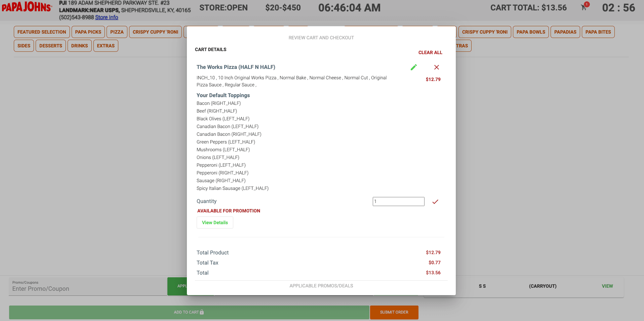Click the View Details button
Viewport: 644px width, 321px height.
215,223
